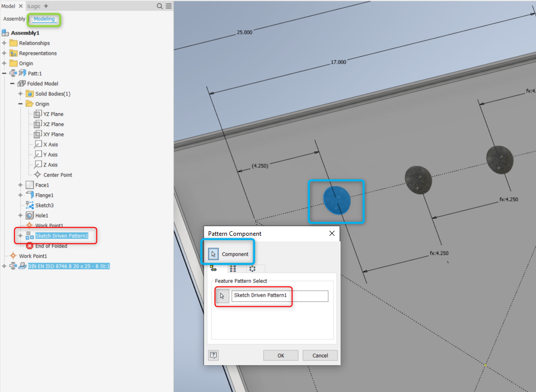Click the Feature Pattern Select arrow
The width and height of the screenshot is (536, 392).
pos(222,296)
